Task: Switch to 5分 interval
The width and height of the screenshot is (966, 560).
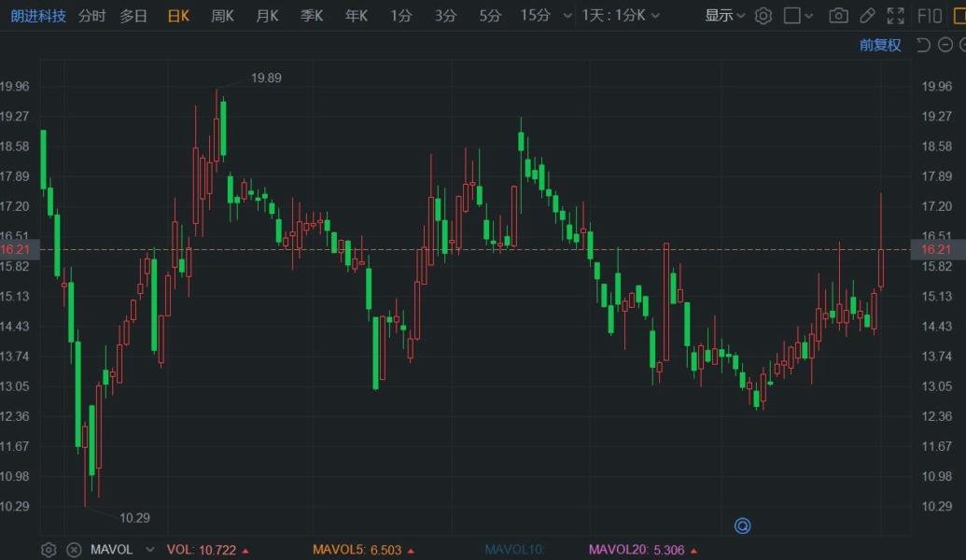Action: (490, 16)
